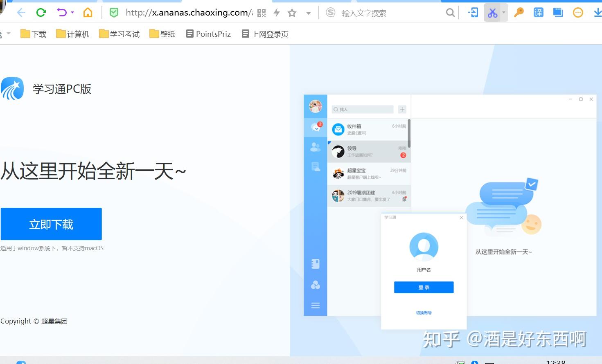Click the magnifier search icon
602x364 pixels.
450,13
